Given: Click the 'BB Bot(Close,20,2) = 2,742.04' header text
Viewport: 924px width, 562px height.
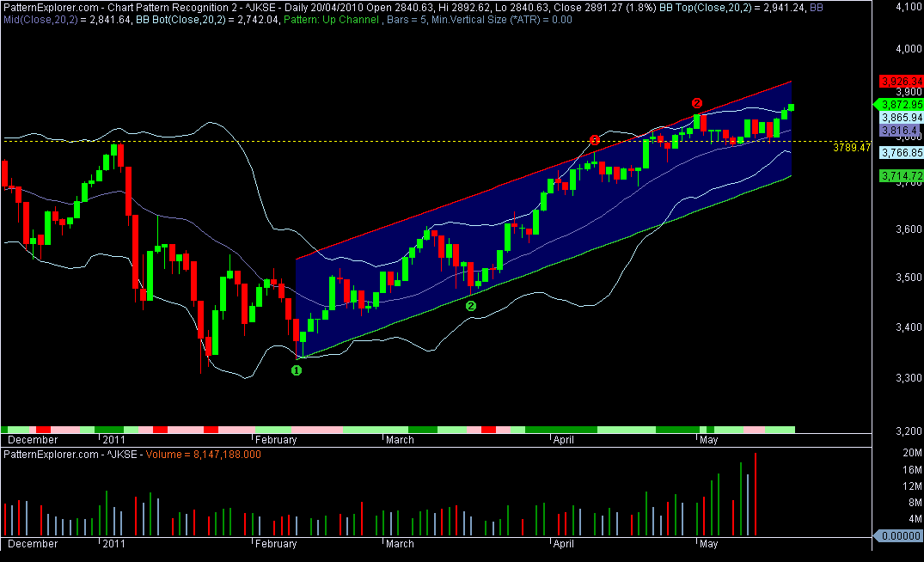Looking at the screenshot, I should (206, 20).
